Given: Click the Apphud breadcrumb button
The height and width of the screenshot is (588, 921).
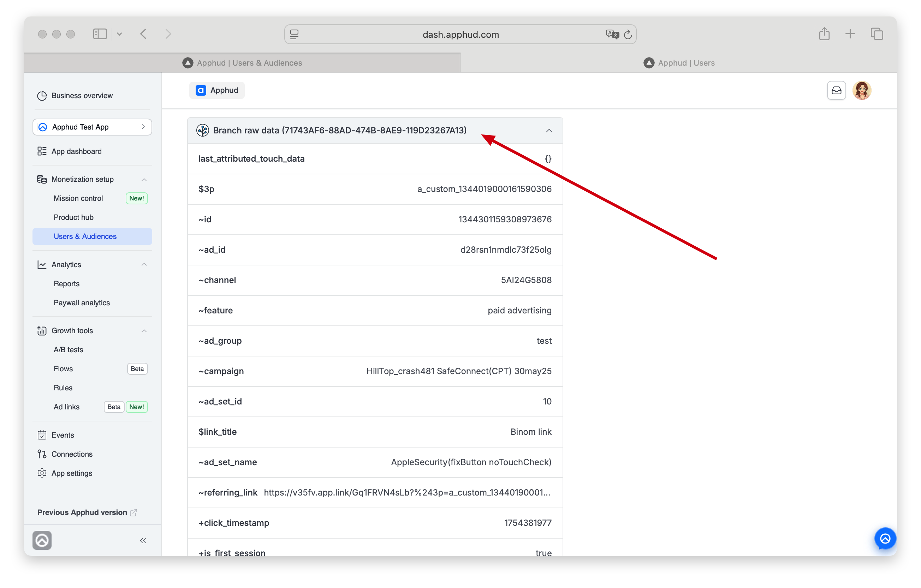Looking at the screenshot, I should pos(217,90).
